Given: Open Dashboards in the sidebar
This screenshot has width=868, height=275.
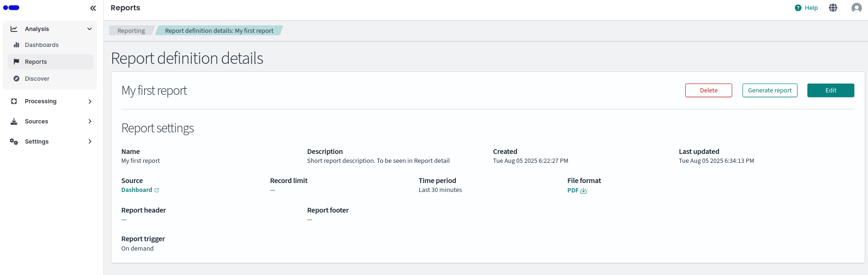Looking at the screenshot, I should [x=51, y=45].
